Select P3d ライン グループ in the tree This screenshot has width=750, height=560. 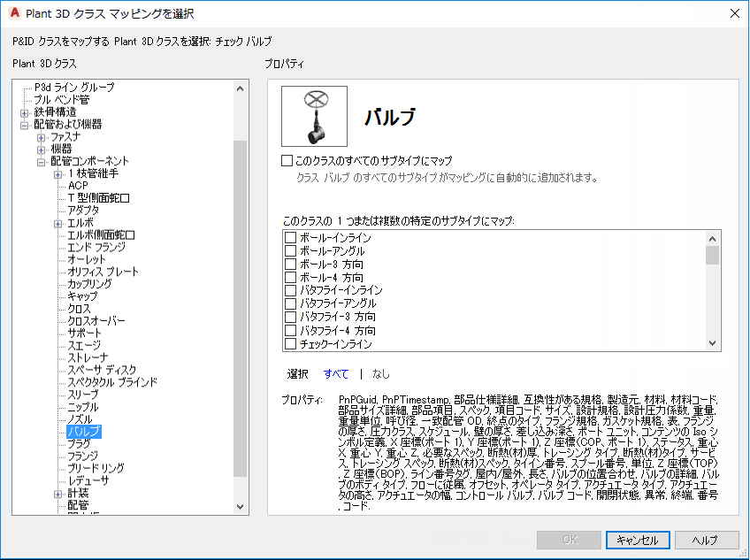click(x=74, y=87)
